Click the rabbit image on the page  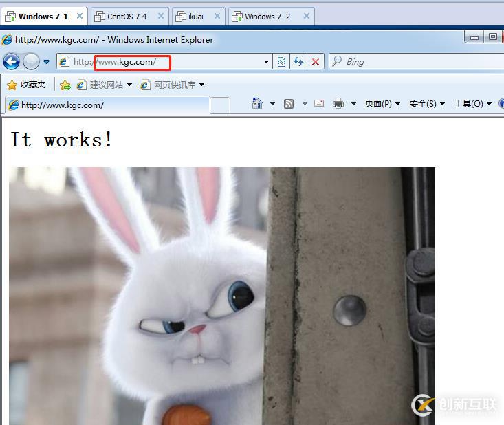[222, 296]
